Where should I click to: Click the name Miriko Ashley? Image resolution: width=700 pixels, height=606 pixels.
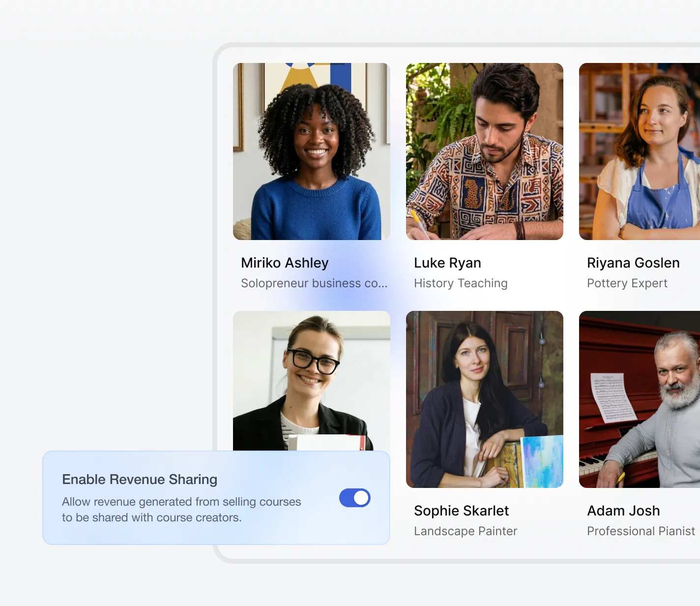click(x=285, y=263)
